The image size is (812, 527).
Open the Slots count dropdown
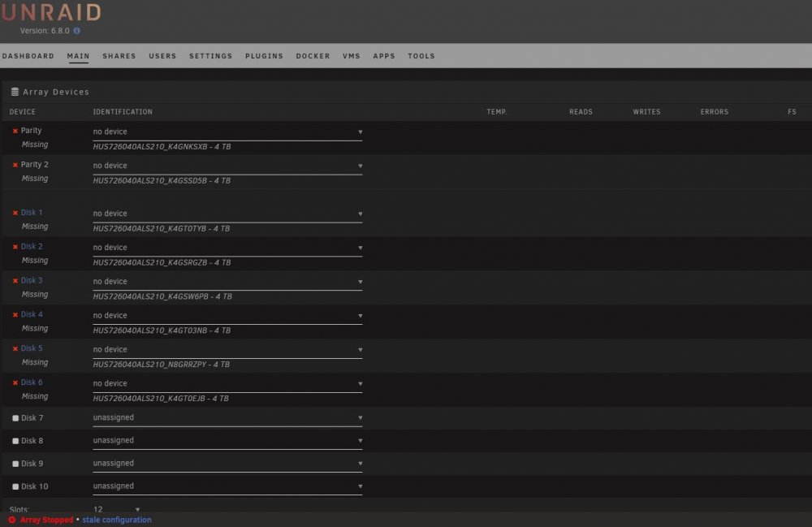pos(116,509)
